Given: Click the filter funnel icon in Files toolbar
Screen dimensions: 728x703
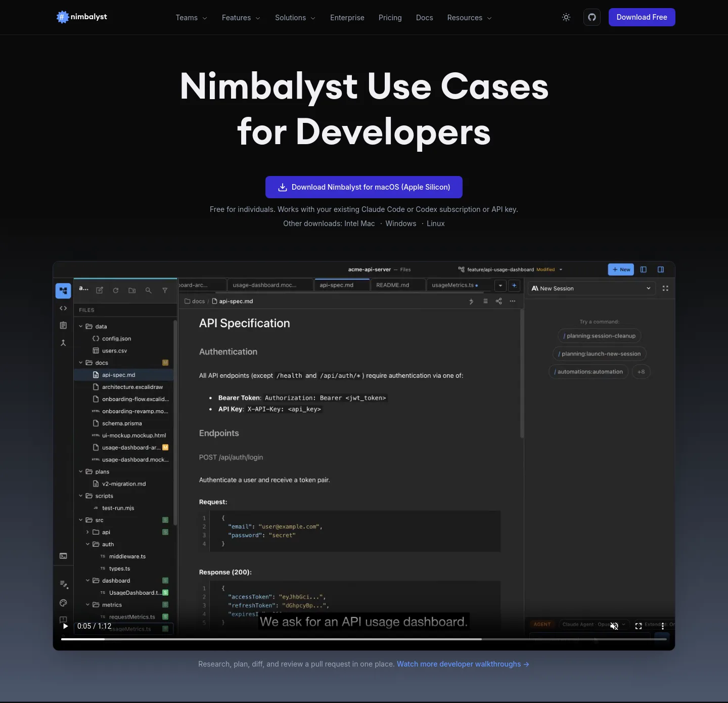Looking at the screenshot, I should (165, 290).
